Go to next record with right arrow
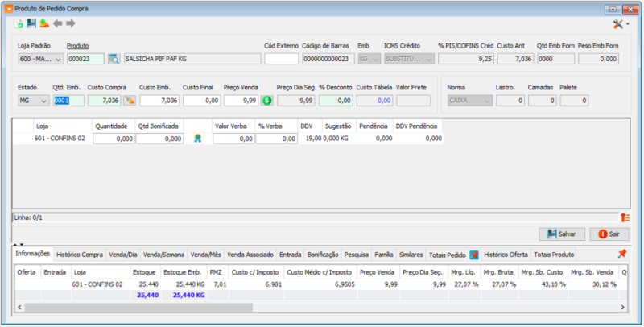 pyautogui.click(x=71, y=23)
